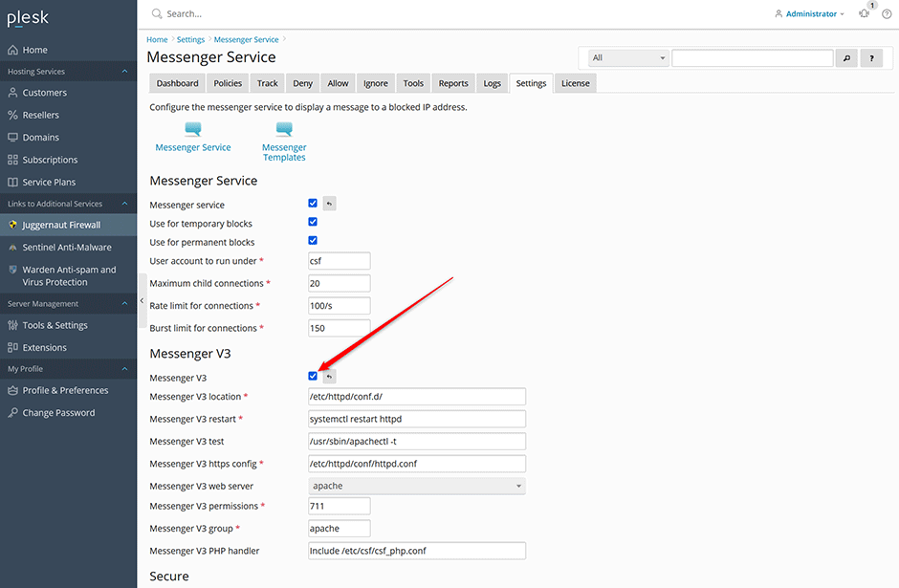Open Change Password in the sidebar
This screenshot has height=588, width=899.
pyautogui.click(x=68, y=413)
